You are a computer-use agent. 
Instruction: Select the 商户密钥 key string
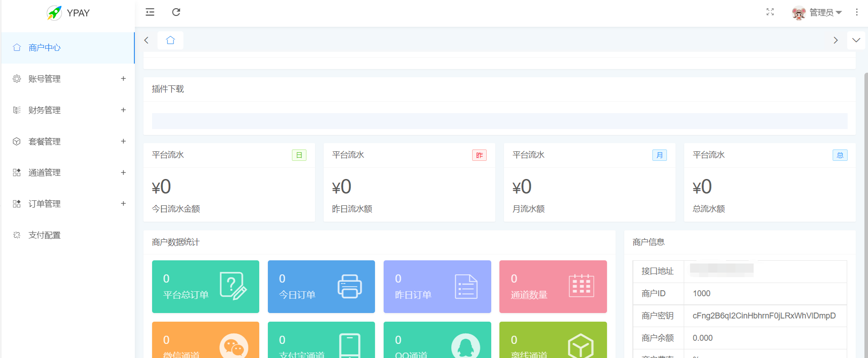click(x=764, y=316)
